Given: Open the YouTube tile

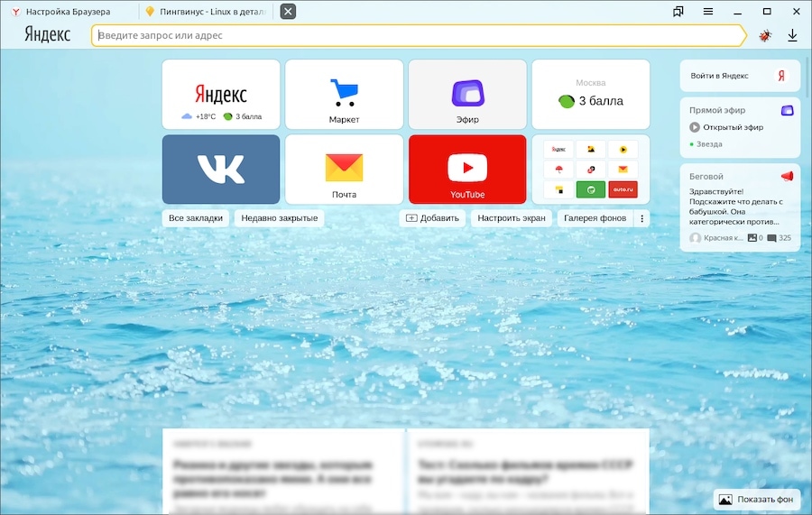Looking at the screenshot, I should (x=467, y=170).
